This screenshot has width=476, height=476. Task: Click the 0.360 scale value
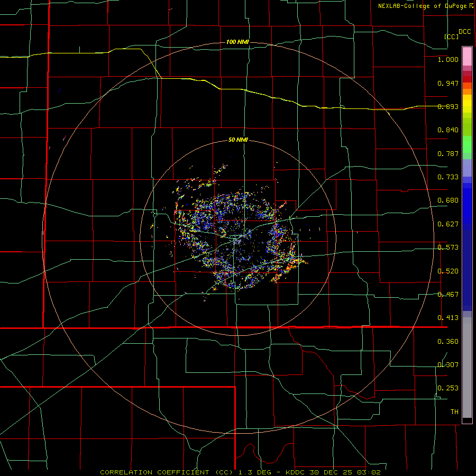(448, 341)
